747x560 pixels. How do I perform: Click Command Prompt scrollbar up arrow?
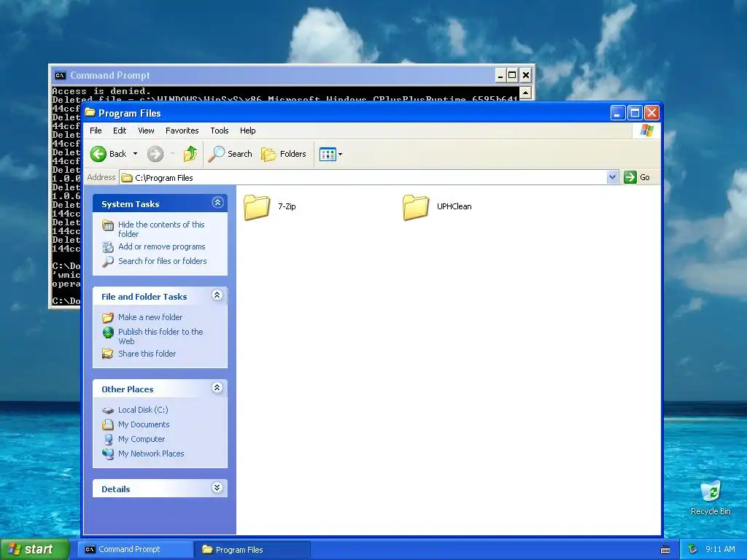tap(526, 93)
